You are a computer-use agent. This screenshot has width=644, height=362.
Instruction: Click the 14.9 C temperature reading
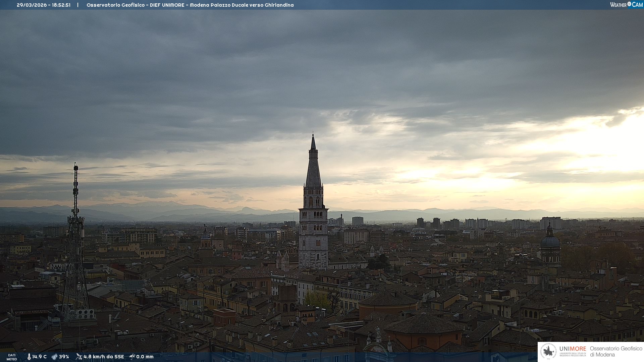click(x=39, y=357)
